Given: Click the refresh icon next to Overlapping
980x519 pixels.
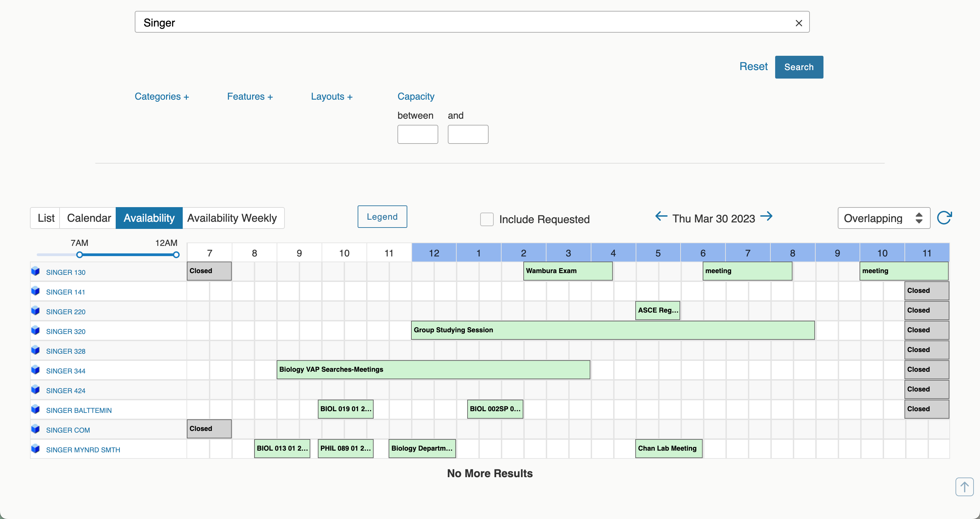Looking at the screenshot, I should [x=944, y=218].
